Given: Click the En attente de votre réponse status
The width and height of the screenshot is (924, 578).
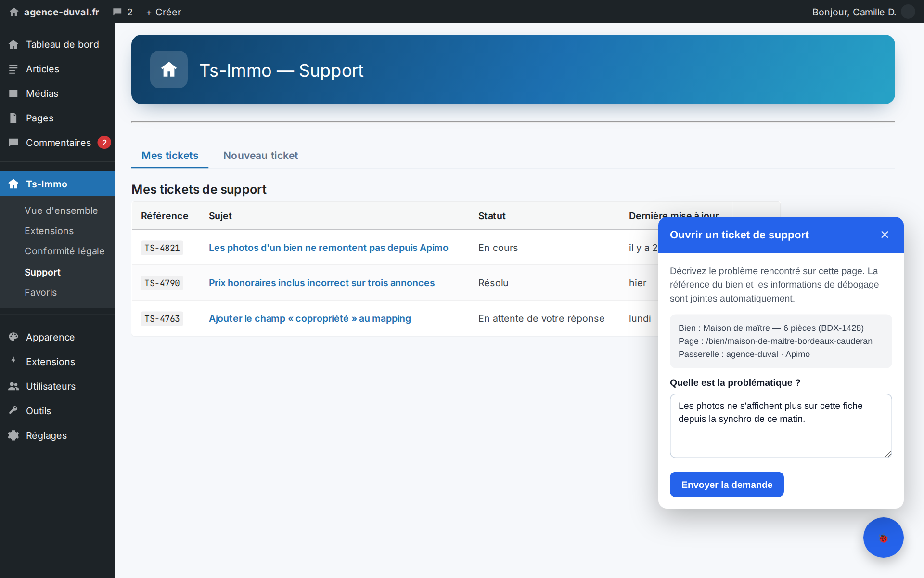Looking at the screenshot, I should pyautogui.click(x=541, y=318).
